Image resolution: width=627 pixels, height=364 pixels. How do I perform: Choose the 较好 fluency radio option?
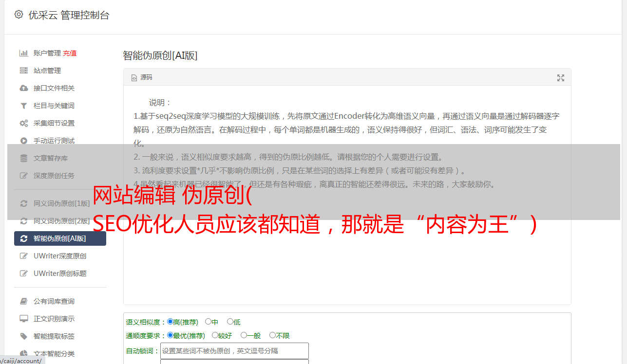[x=215, y=335]
